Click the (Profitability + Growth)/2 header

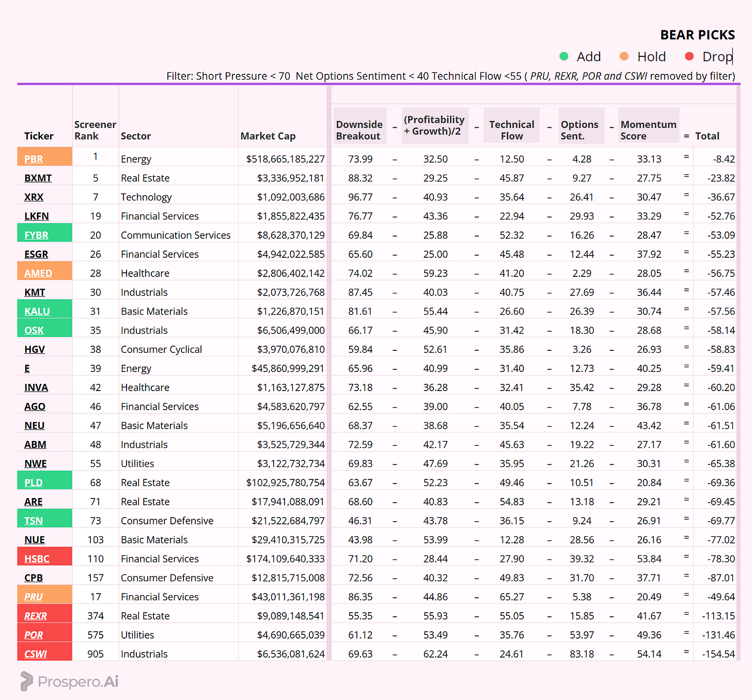coord(434,126)
